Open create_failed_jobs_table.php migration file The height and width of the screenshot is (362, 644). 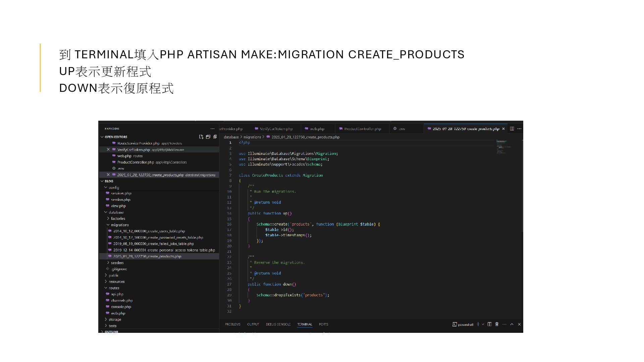pos(159,244)
